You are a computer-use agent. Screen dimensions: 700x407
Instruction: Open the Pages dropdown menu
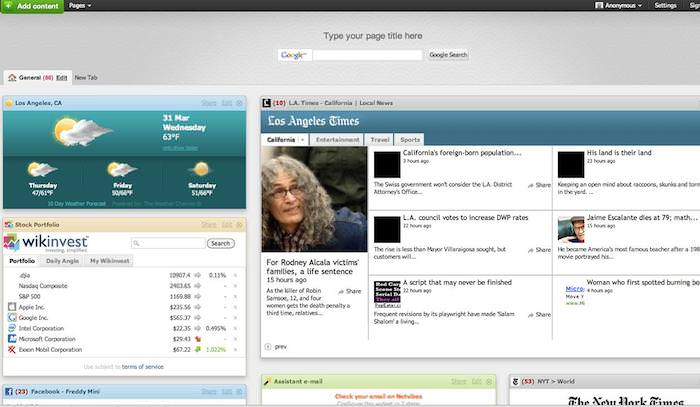pyautogui.click(x=80, y=5)
